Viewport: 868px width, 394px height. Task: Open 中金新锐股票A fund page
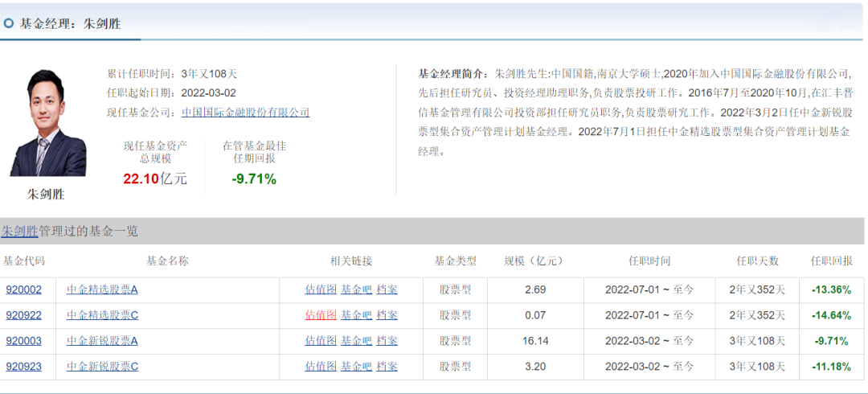(102, 341)
